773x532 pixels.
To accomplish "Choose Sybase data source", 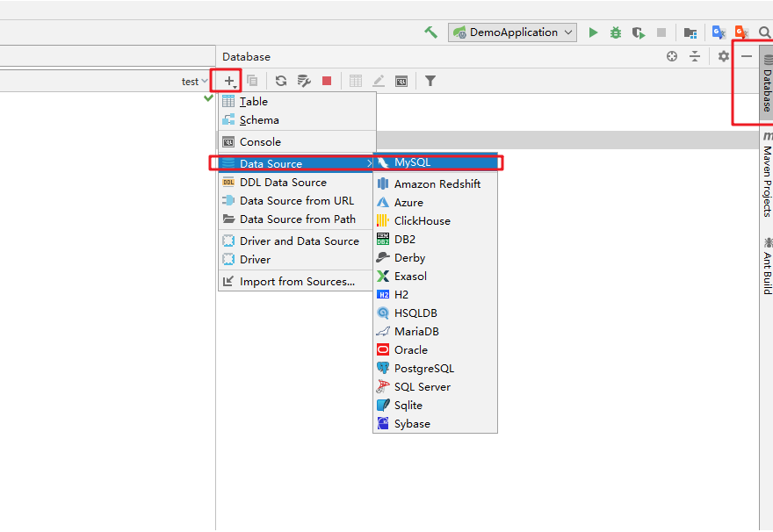I will [436, 424].
